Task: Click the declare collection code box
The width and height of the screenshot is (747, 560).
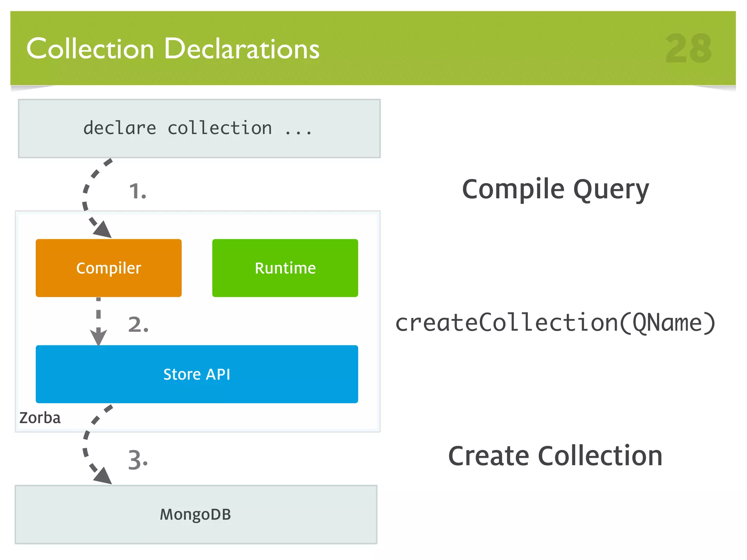Action: pyautogui.click(x=199, y=128)
